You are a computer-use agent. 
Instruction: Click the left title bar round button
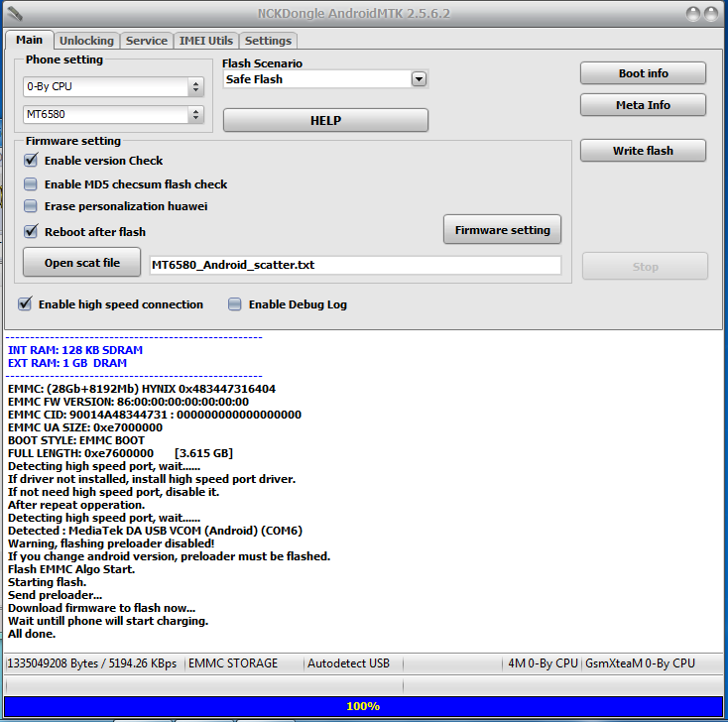point(693,14)
